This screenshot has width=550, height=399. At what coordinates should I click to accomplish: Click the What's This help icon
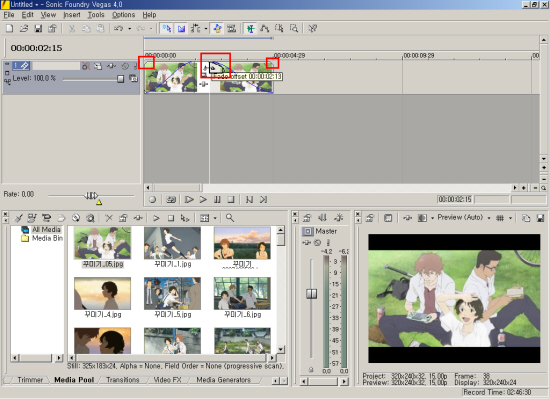pos(312,28)
